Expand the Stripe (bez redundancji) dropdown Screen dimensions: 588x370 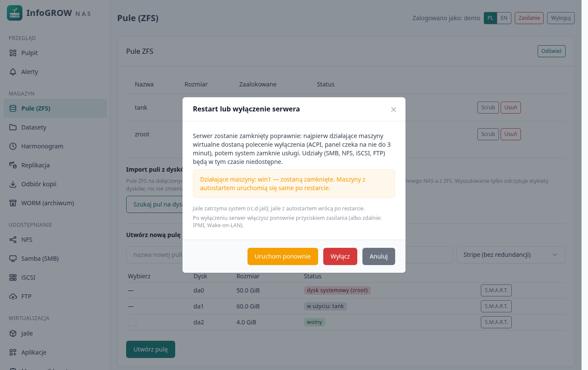click(x=511, y=255)
